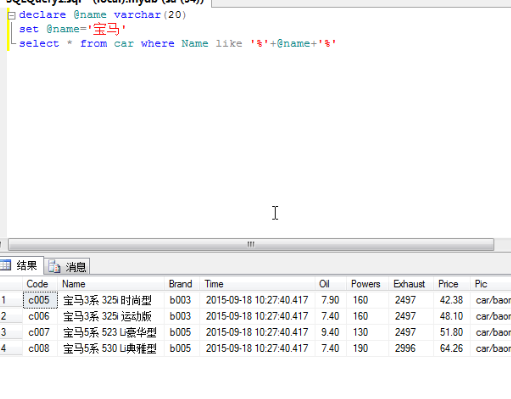This screenshot has width=511, height=399.
Task: Click the name cell 宝马3系 325i 时尚型
Action: (x=111, y=300)
